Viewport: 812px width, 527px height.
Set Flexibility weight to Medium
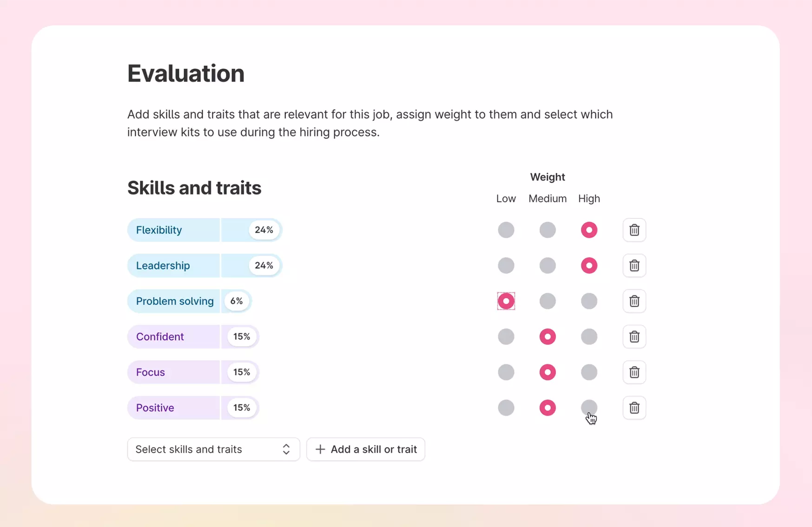click(x=548, y=230)
